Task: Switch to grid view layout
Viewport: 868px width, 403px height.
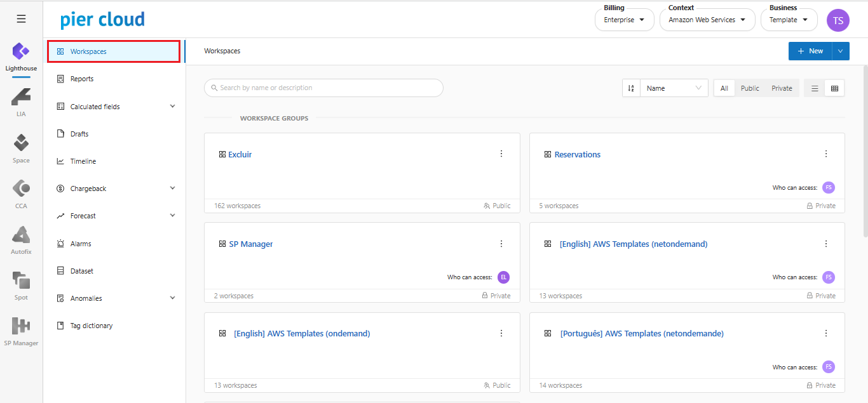Action: [834, 88]
